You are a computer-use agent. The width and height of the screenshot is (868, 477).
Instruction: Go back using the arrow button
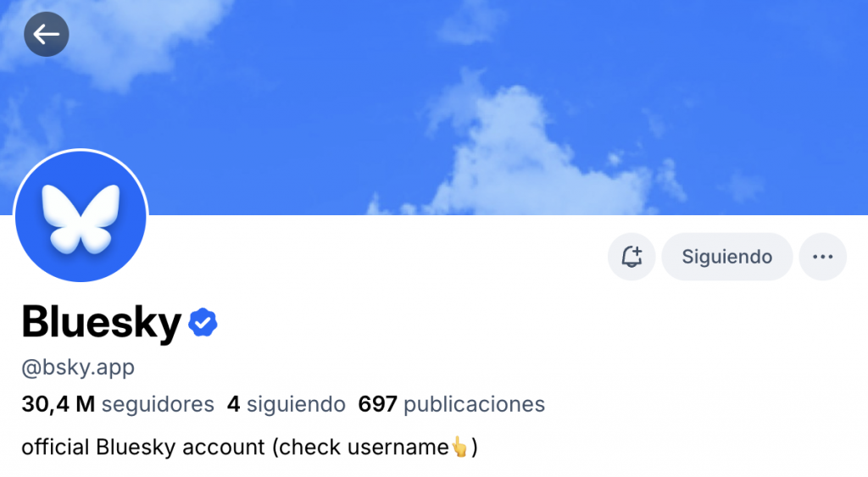[x=47, y=34]
